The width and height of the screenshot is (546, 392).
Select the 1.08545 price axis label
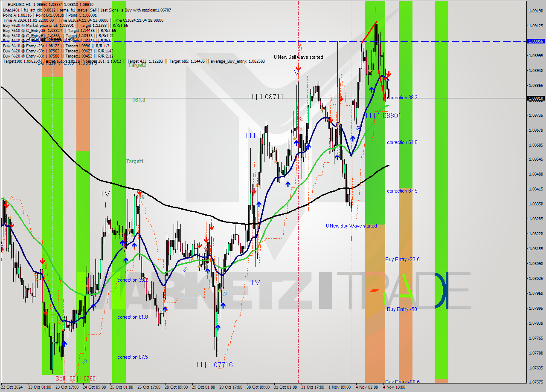(x=536, y=159)
